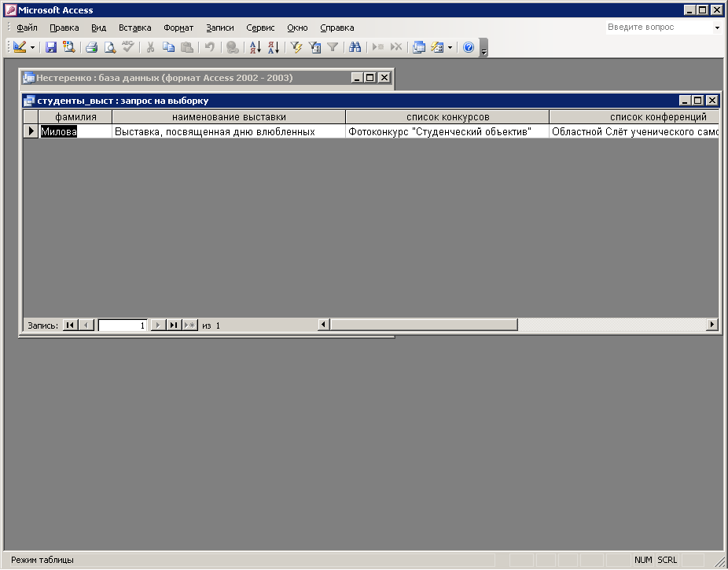Click the Database Window toolbar icon
This screenshot has height=570, width=728.
(419, 47)
